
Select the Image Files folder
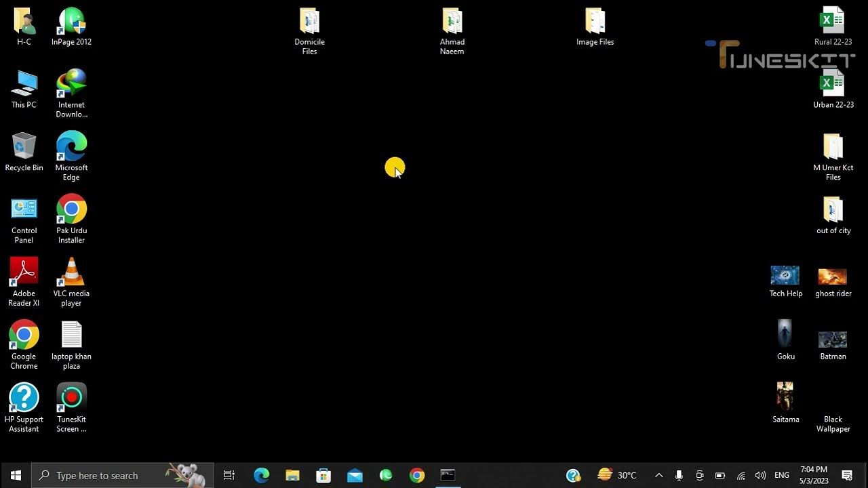595,27
